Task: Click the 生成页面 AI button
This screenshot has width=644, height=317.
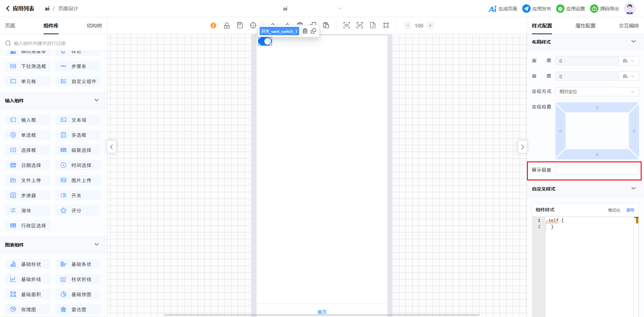Action: pos(503,9)
